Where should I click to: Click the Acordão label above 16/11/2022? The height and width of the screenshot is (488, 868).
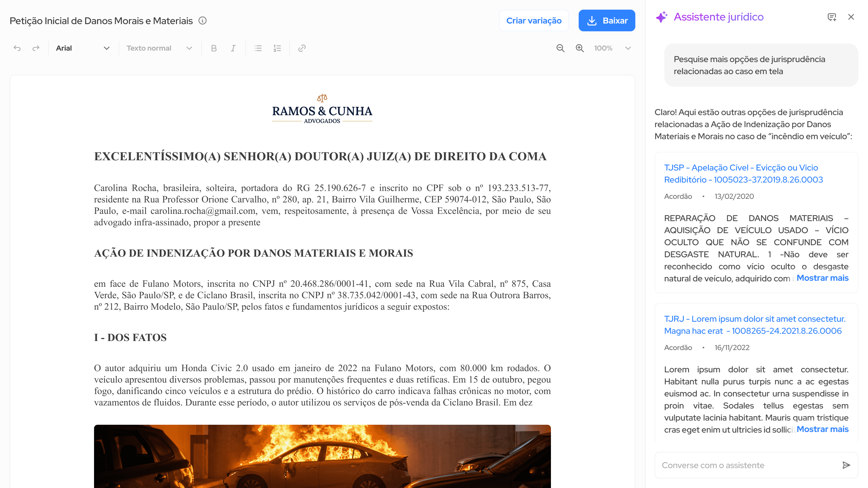[678, 348]
